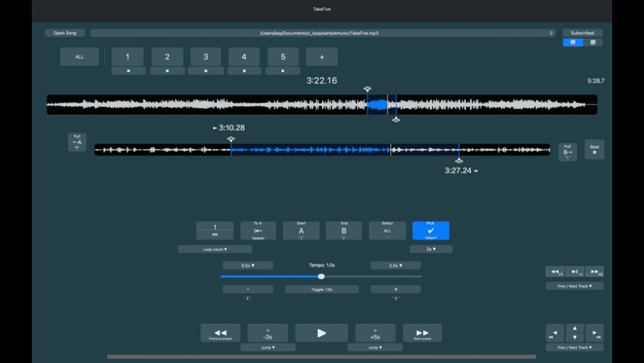644x363 pixels.
Task: Click the Select ALL button
Action: [387, 230]
